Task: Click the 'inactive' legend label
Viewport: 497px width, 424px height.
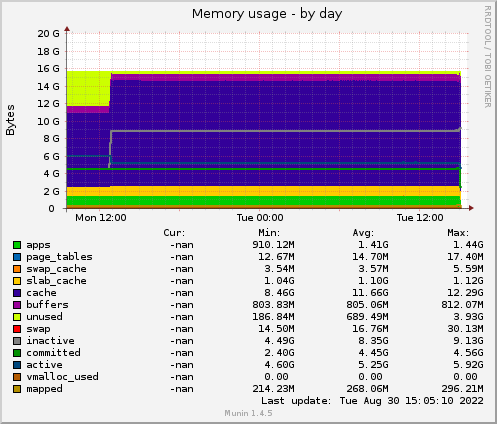Action: click(50, 341)
